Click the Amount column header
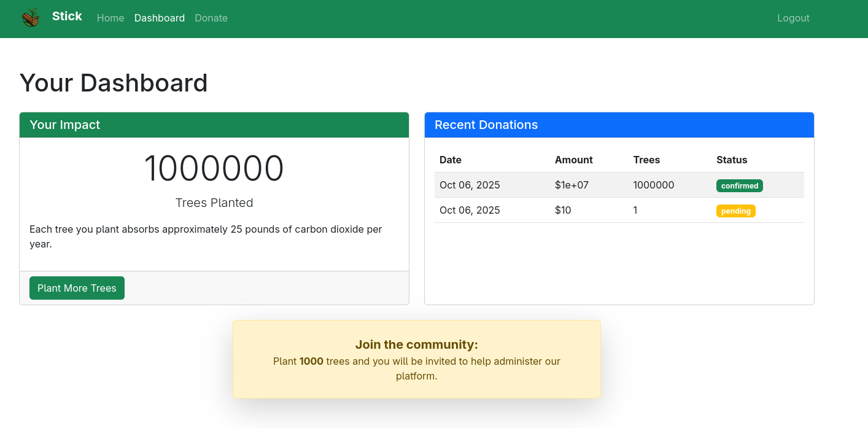The image size is (868, 428). pyautogui.click(x=573, y=160)
